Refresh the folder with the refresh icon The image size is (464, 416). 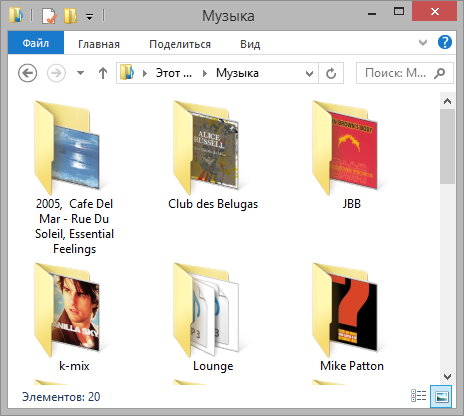[331, 73]
